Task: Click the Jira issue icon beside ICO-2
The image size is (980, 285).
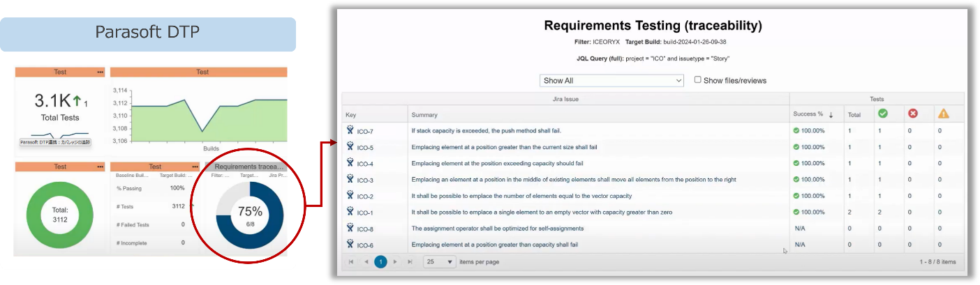Action: [350, 195]
